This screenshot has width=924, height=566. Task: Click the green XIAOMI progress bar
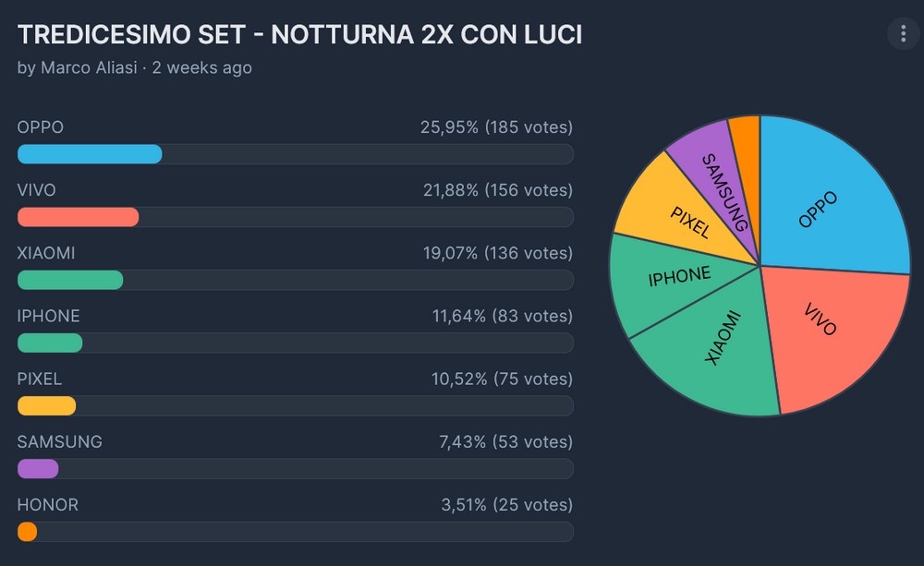70,280
